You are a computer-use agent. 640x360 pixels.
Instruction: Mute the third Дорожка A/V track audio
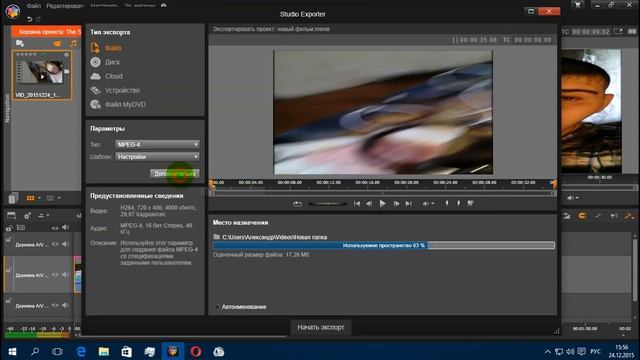click(65, 305)
